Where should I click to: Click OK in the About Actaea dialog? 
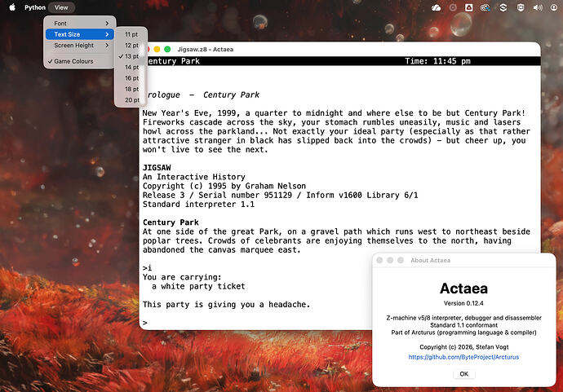[464, 374]
